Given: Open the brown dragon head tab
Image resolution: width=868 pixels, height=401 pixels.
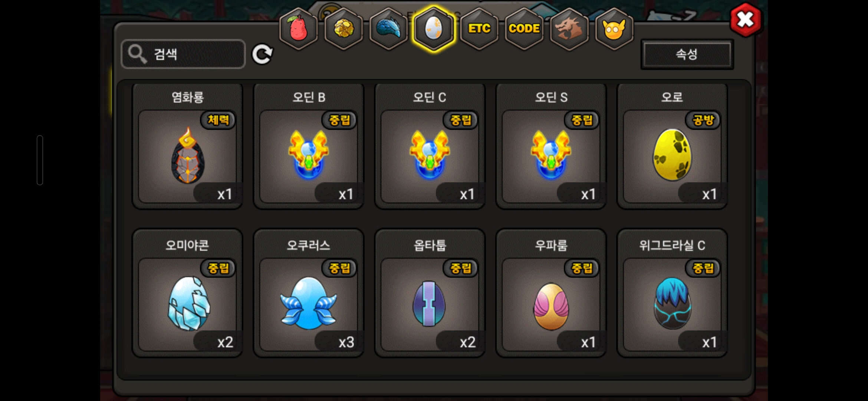Looking at the screenshot, I should (569, 29).
